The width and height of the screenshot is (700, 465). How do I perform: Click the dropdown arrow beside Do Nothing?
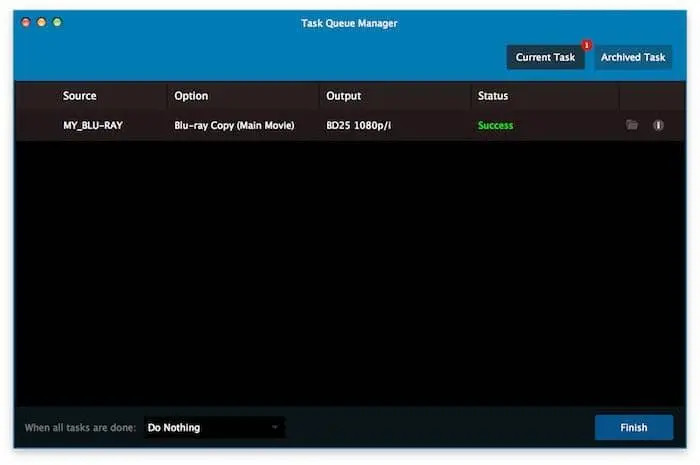click(275, 428)
